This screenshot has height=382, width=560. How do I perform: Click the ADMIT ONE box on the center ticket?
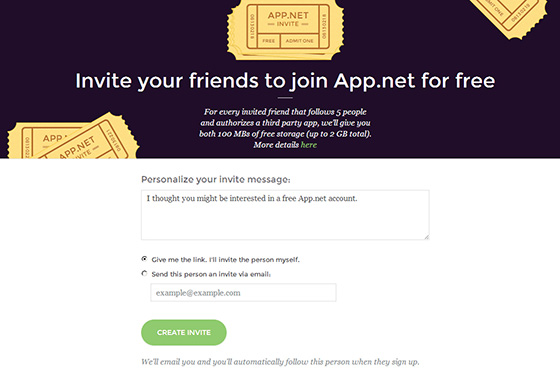(x=299, y=41)
